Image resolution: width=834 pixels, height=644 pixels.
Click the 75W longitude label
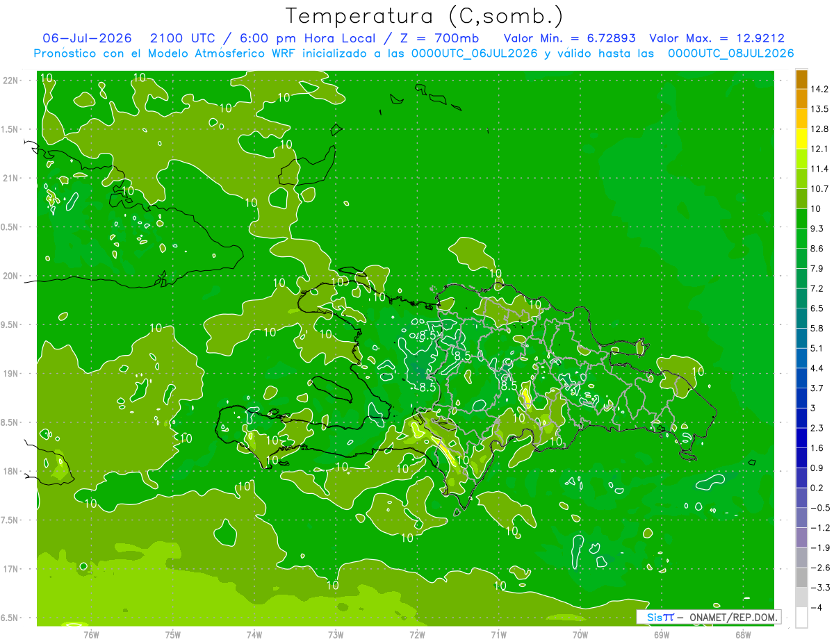tap(173, 634)
